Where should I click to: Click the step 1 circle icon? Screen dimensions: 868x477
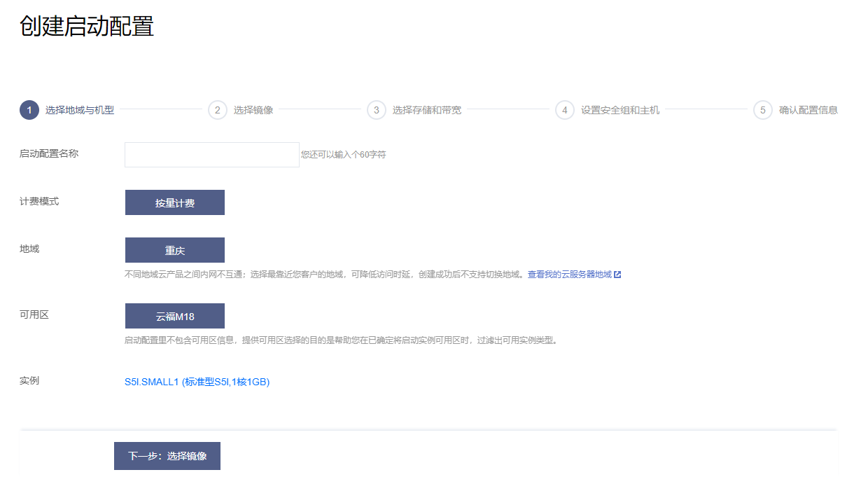pyautogui.click(x=29, y=110)
